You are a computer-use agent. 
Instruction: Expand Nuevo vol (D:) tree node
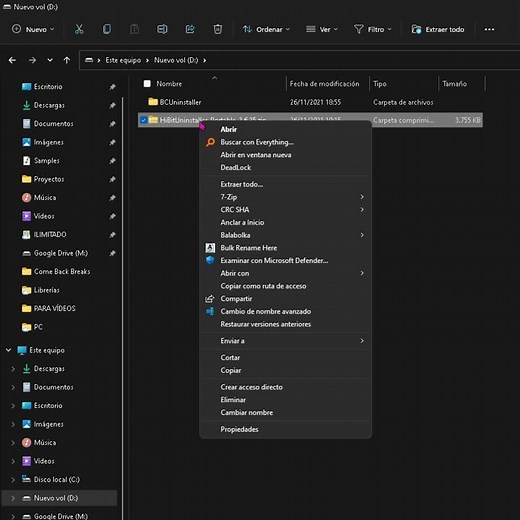pos(13,498)
